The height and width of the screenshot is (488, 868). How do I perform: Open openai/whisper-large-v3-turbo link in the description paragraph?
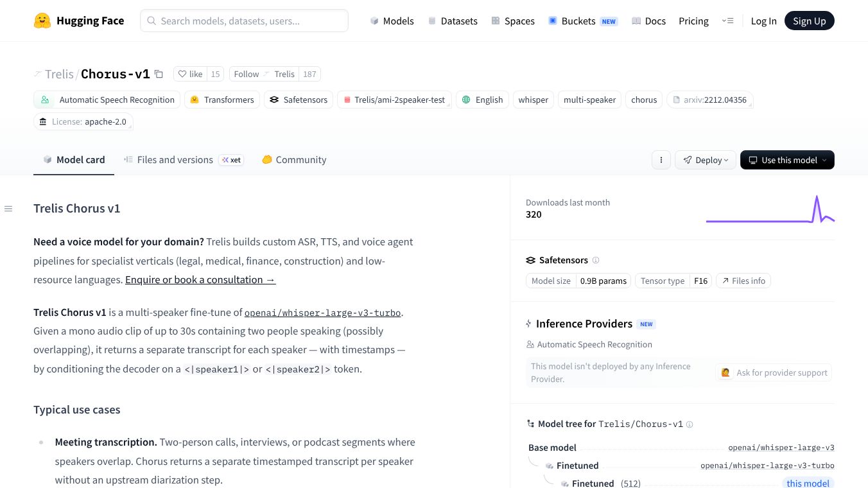tap(322, 313)
